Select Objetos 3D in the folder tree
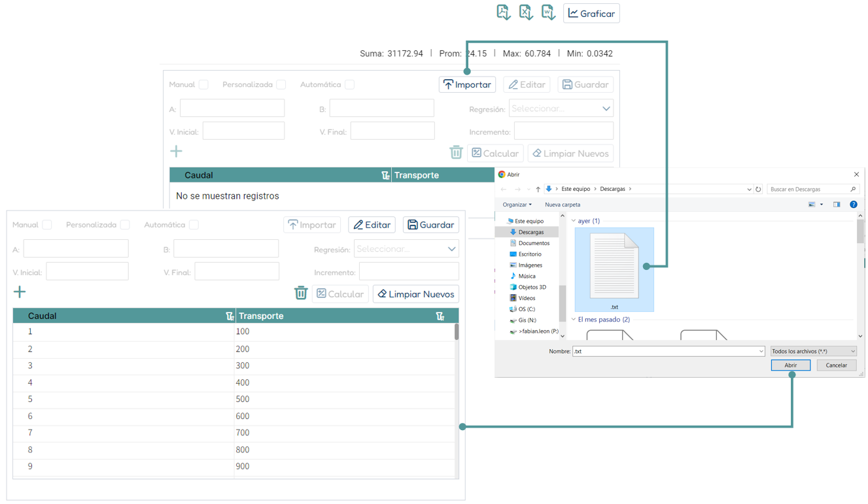The height and width of the screenshot is (504, 868). (532, 287)
